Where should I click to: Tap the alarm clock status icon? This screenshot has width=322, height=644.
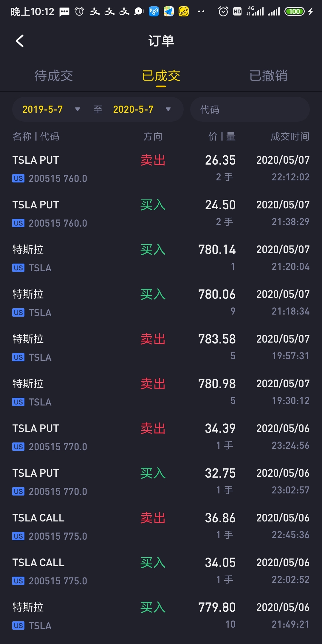coord(223,12)
